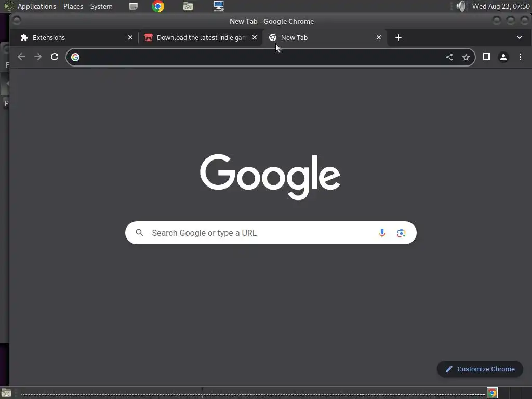Close the New Tab tab

[x=379, y=37]
